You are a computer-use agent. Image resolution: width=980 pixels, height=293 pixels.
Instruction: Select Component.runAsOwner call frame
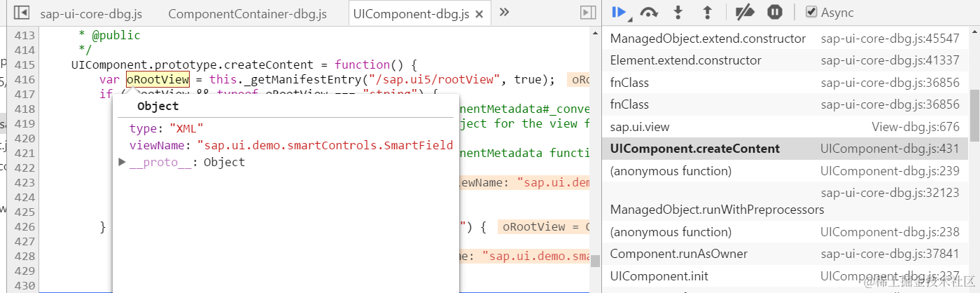[x=678, y=254]
